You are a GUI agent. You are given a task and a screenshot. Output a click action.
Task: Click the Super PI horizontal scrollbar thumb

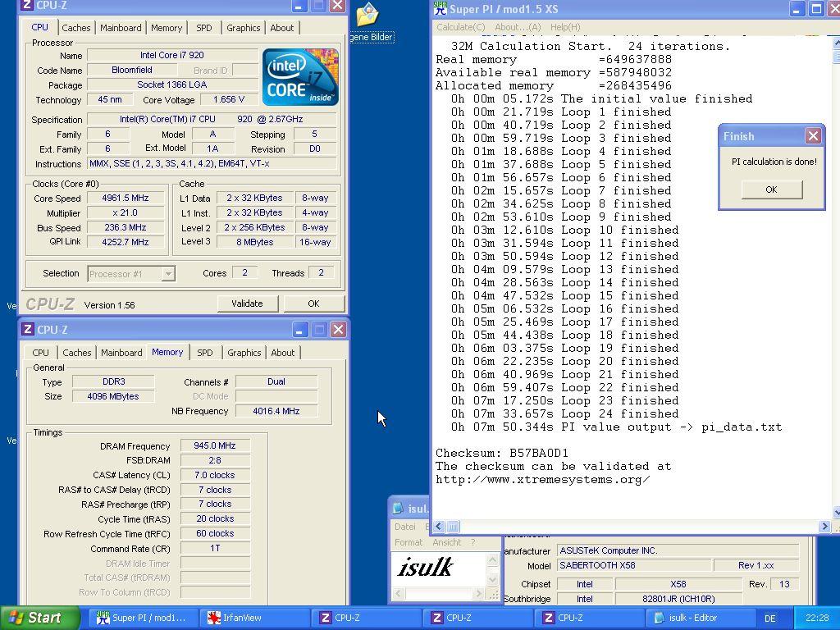(x=453, y=527)
